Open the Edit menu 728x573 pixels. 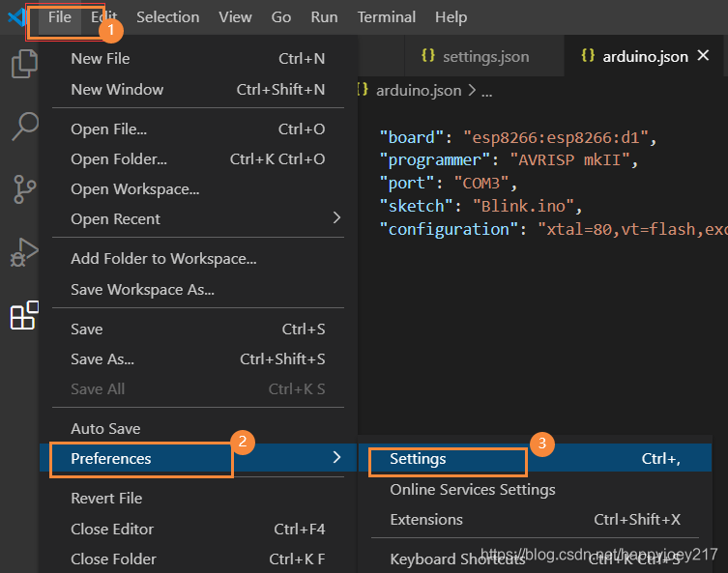[103, 17]
